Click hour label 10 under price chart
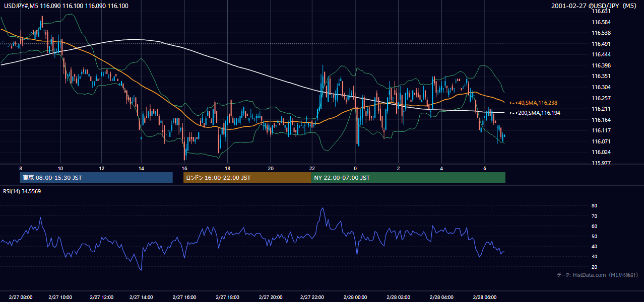The width and height of the screenshot is (644, 302). [60, 168]
